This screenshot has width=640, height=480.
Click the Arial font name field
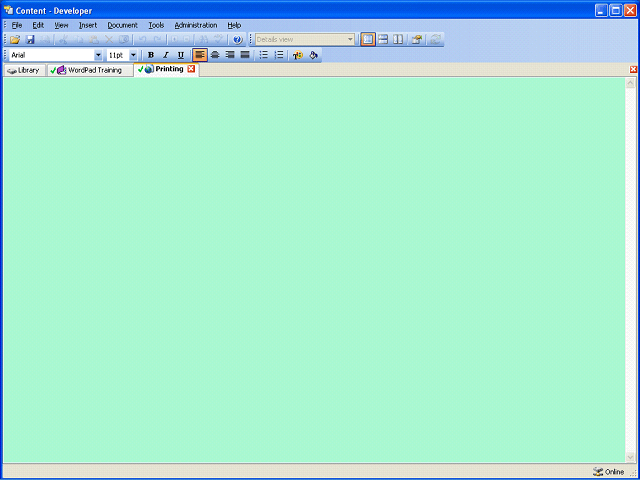point(52,55)
